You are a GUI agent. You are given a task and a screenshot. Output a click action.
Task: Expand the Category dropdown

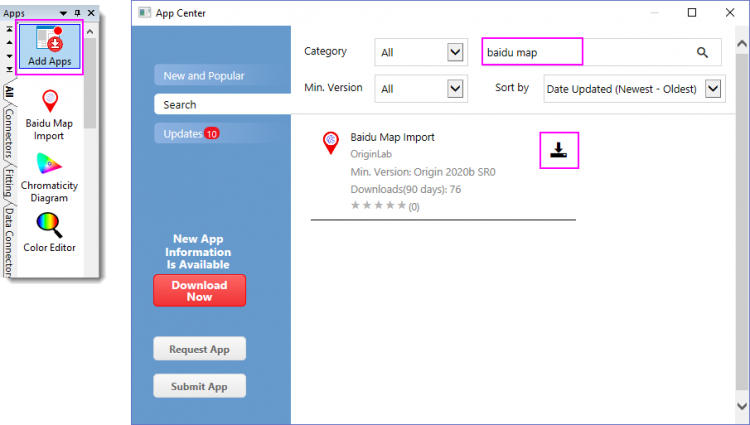pos(455,52)
